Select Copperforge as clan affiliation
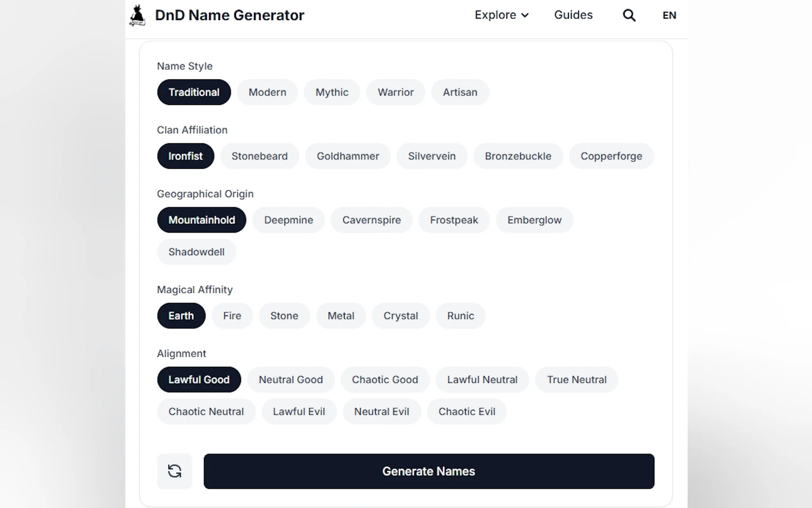 pos(611,156)
